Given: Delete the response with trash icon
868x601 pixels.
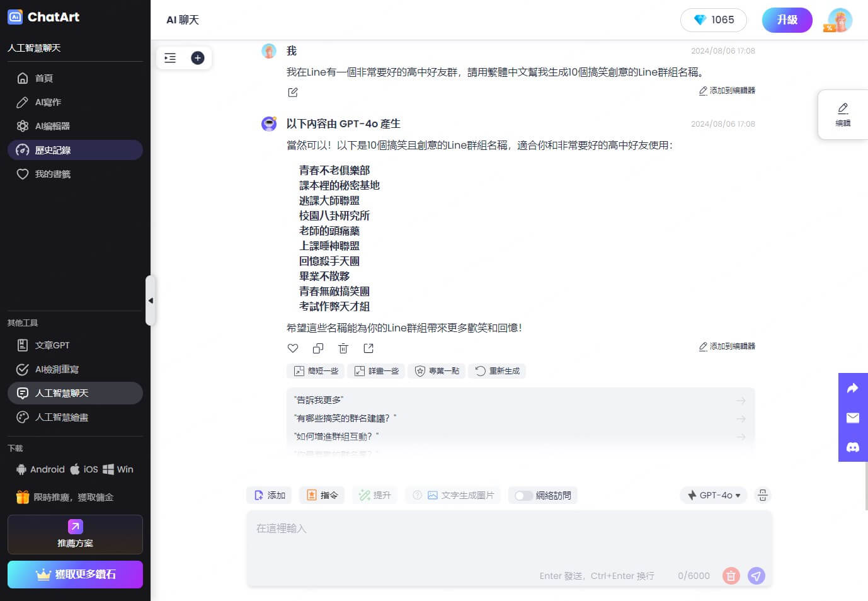Looking at the screenshot, I should pos(343,348).
